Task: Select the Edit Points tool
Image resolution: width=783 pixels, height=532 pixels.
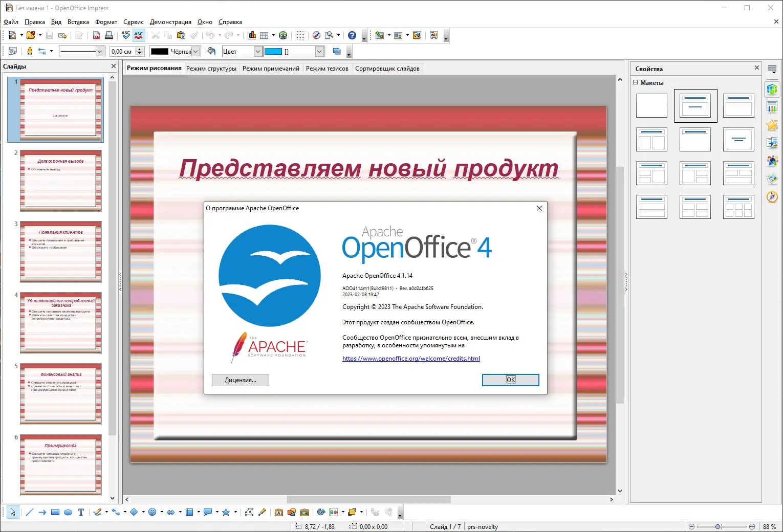Action: click(x=249, y=512)
